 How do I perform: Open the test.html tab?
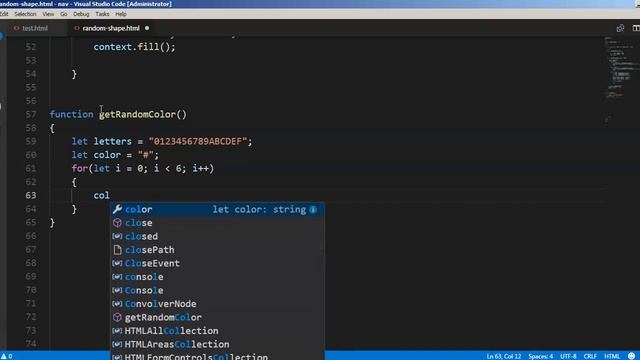(x=35, y=28)
